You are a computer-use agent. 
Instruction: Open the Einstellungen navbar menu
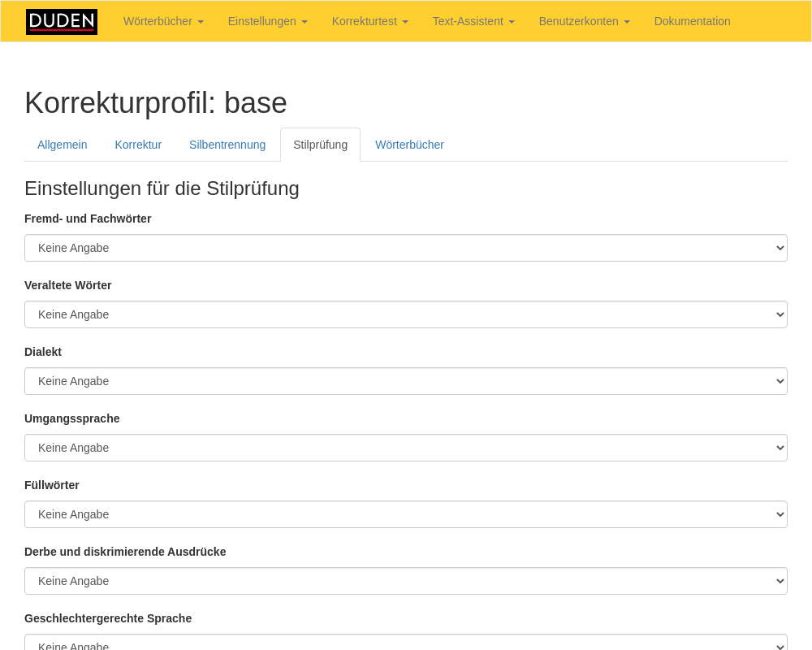coord(267,21)
